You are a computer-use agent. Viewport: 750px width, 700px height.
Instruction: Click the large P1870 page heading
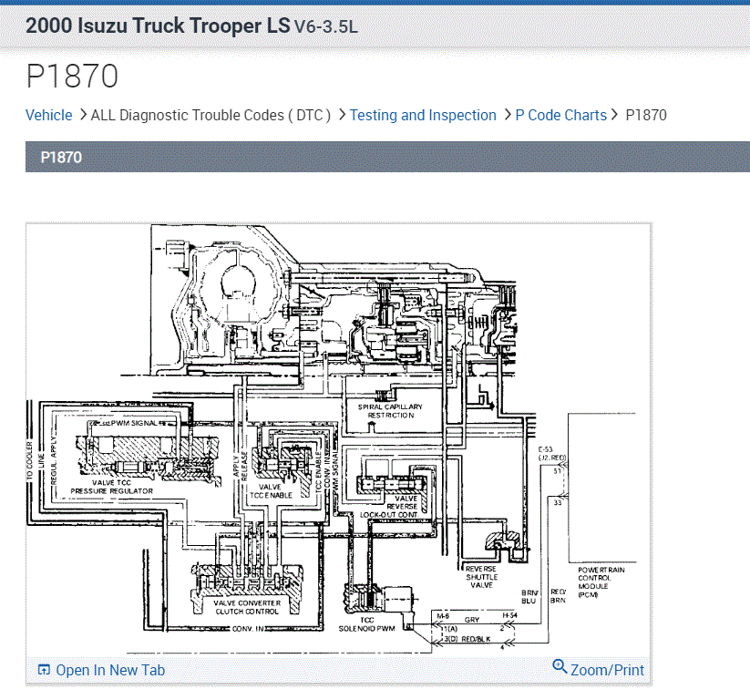pyautogui.click(x=72, y=77)
